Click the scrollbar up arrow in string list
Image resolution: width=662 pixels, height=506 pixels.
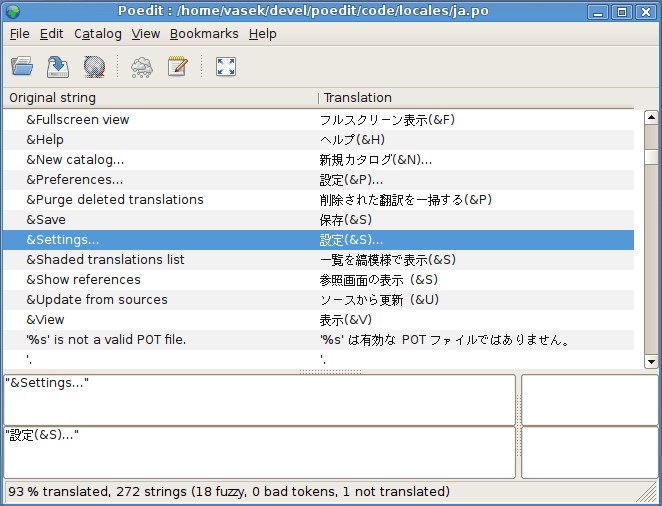pos(652,118)
